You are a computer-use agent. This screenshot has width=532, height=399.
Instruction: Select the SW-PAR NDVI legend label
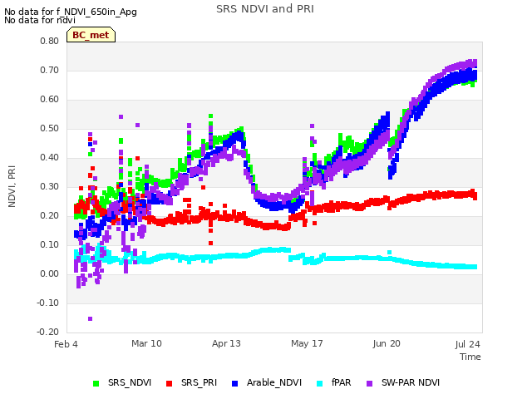pos(411,382)
